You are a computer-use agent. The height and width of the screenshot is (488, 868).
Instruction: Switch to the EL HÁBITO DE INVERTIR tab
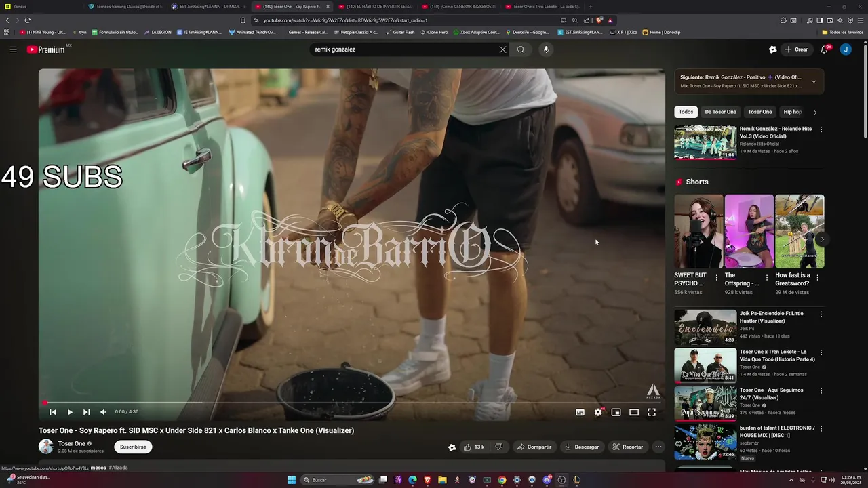(x=376, y=7)
